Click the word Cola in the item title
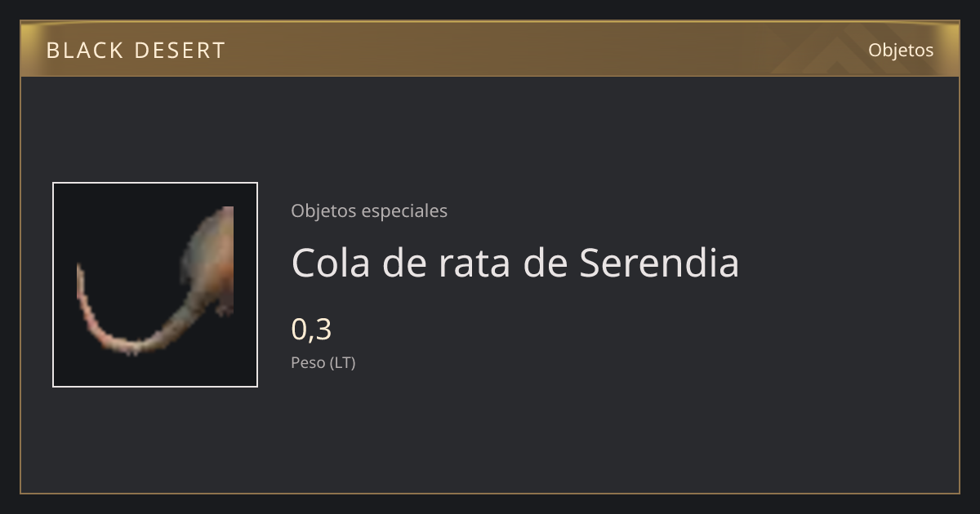This screenshot has height=514, width=980. pyautogui.click(x=331, y=263)
